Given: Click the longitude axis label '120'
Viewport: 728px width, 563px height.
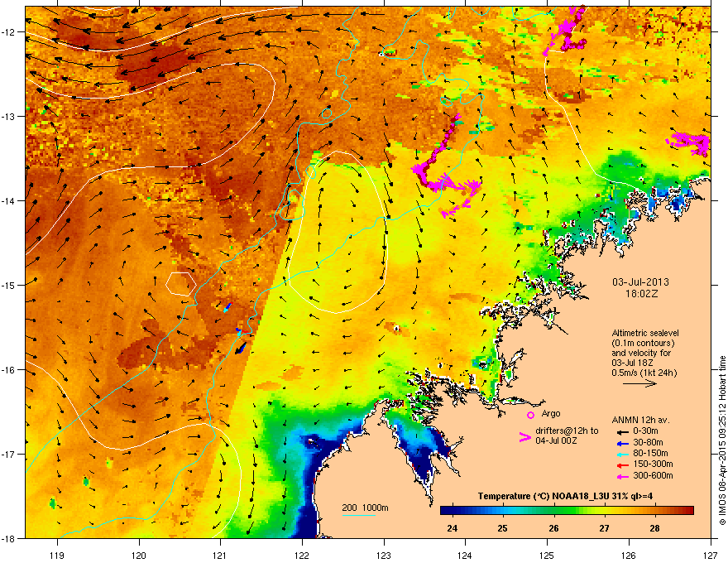Looking at the screenshot, I should tap(139, 555).
